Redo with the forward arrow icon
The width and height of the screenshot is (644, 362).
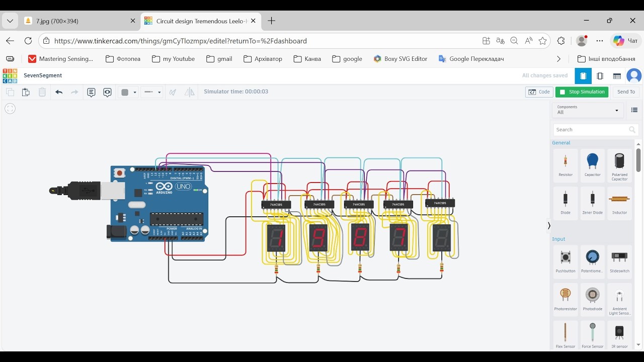(x=74, y=92)
